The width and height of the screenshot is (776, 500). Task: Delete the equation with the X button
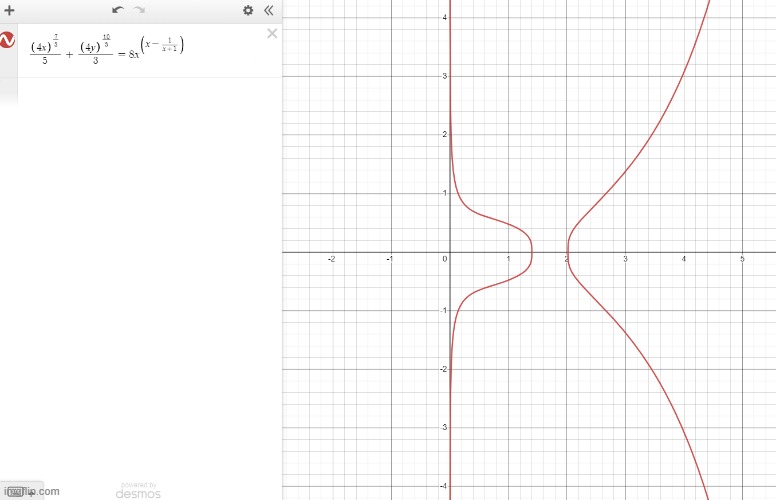(x=272, y=34)
